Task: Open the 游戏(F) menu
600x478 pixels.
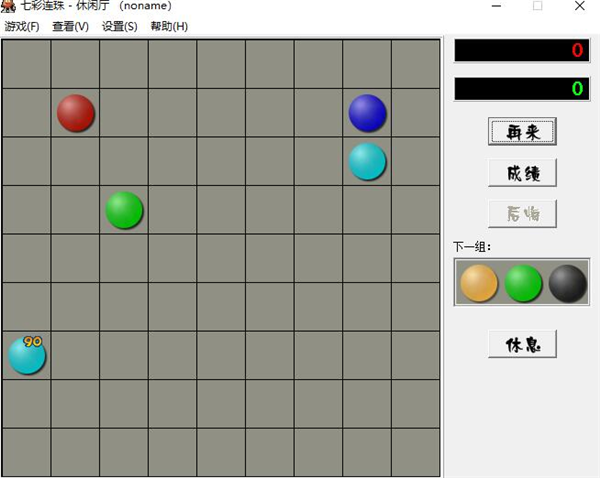Action: tap(22, 26)
